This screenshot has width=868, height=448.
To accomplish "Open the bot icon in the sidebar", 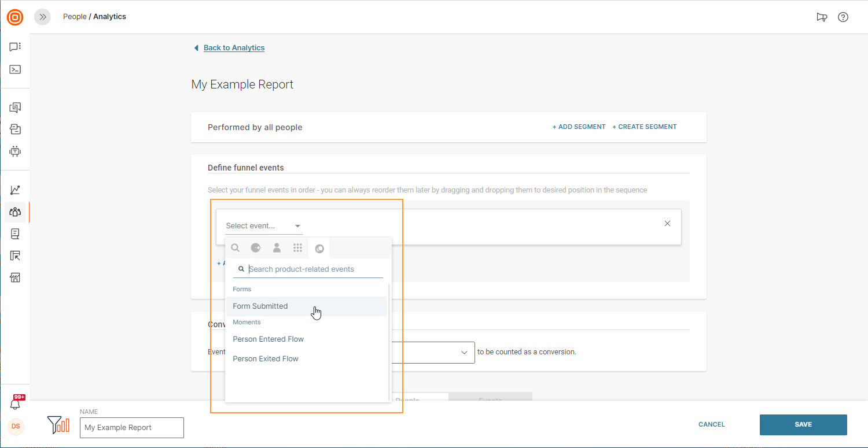I will pyautogui.click(x=15, y=151).
